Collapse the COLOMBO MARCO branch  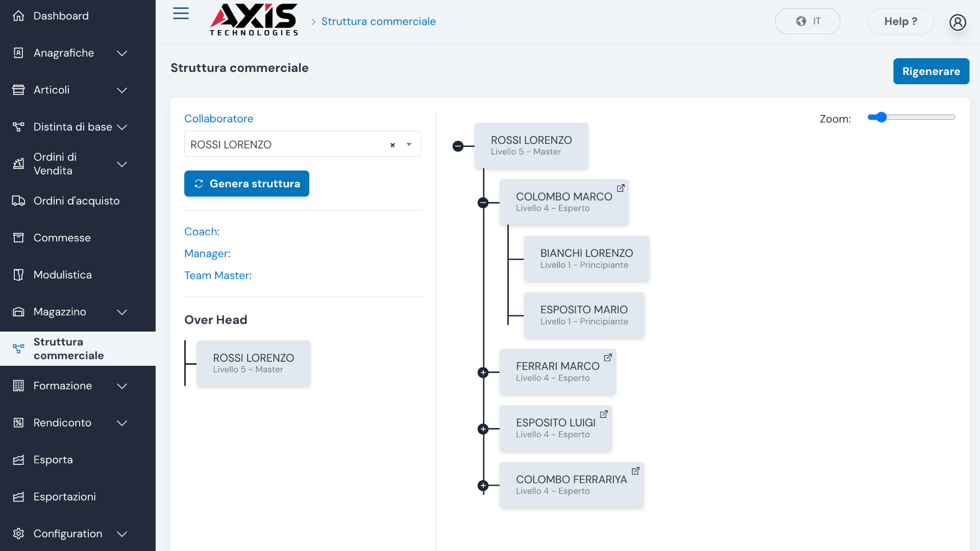(x=483, y=203)
